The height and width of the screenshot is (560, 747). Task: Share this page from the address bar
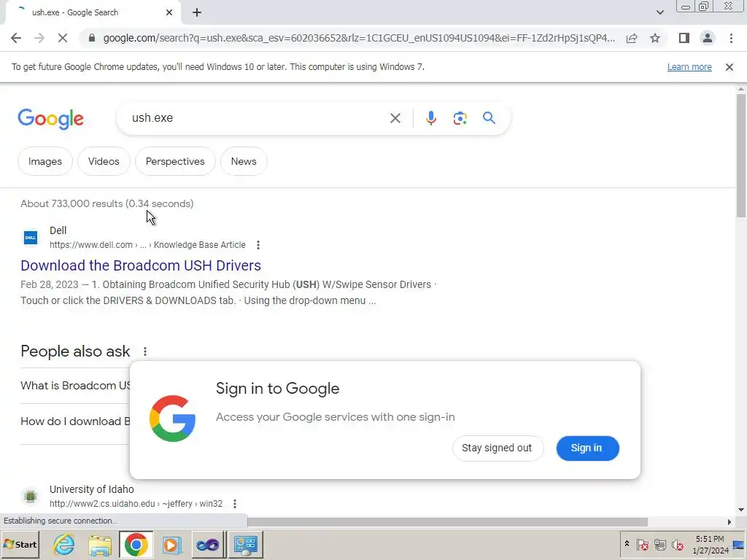pyautogui.click(x=632, y=38)
